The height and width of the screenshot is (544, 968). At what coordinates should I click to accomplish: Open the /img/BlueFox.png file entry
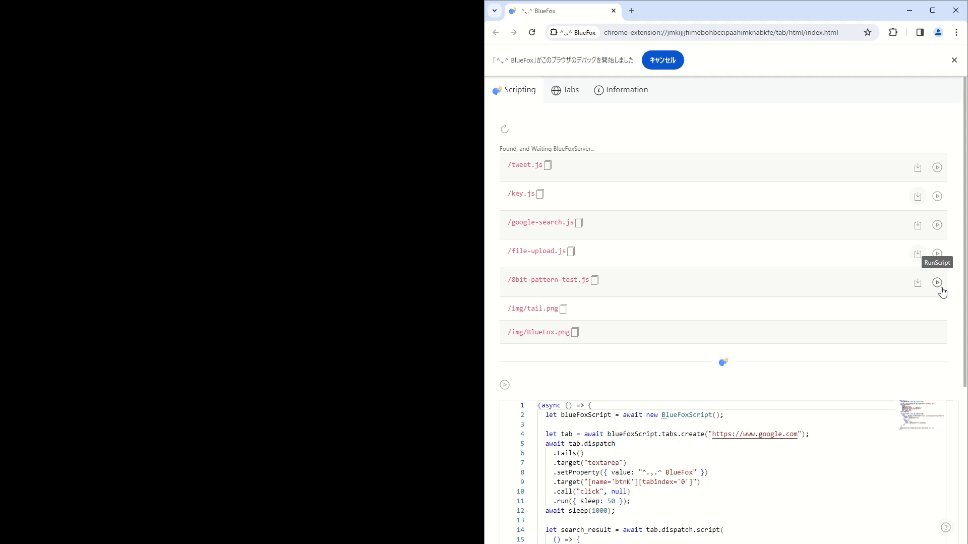click(x=538, y=332)
